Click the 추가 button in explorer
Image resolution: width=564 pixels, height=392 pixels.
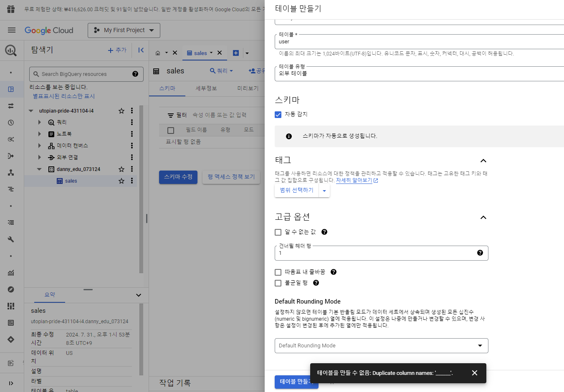pos(117,50)
